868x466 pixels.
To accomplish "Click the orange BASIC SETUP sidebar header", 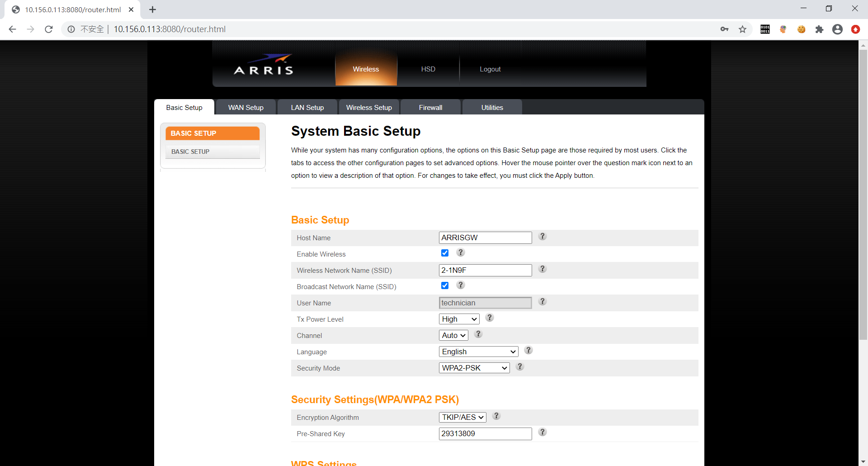I will (x=212, y=133).
